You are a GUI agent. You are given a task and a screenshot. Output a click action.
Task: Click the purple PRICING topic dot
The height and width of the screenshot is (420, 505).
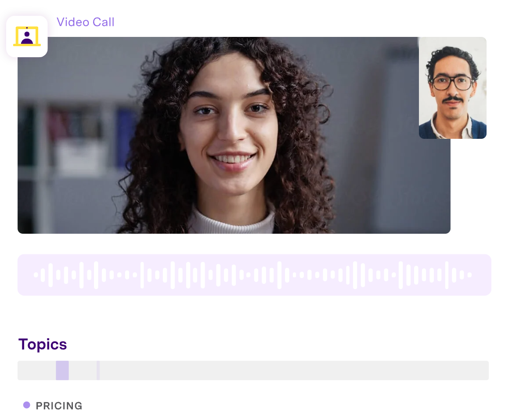pos(27,406)
